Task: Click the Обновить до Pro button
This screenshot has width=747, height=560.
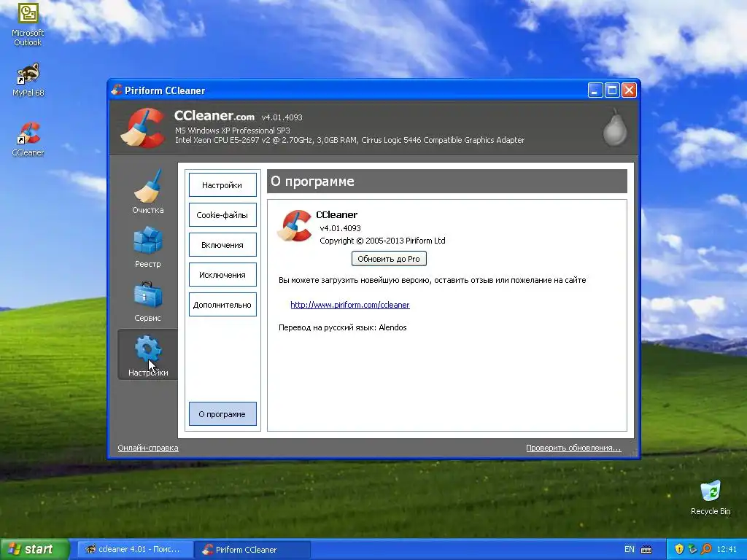Action: pyautogui.click(x=389, y=259)
